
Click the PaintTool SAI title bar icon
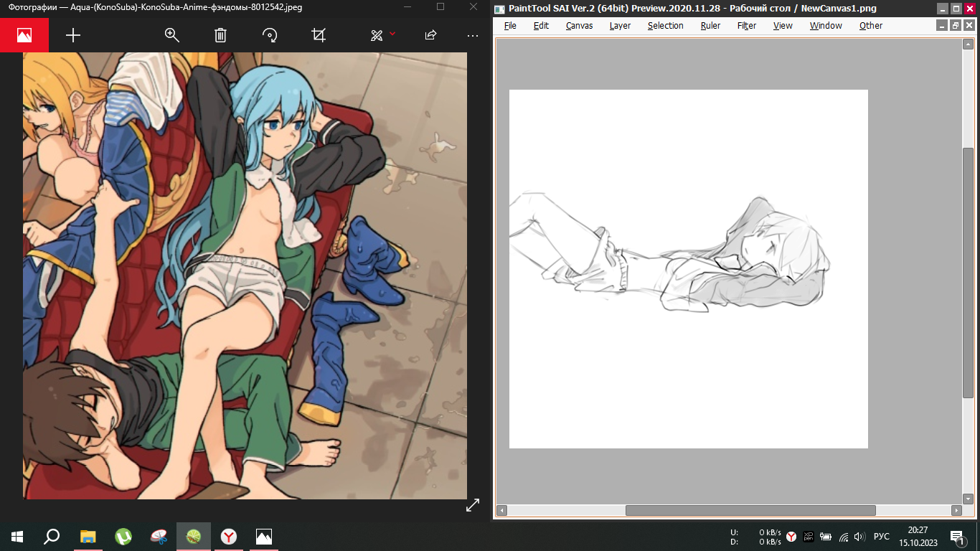499,8
